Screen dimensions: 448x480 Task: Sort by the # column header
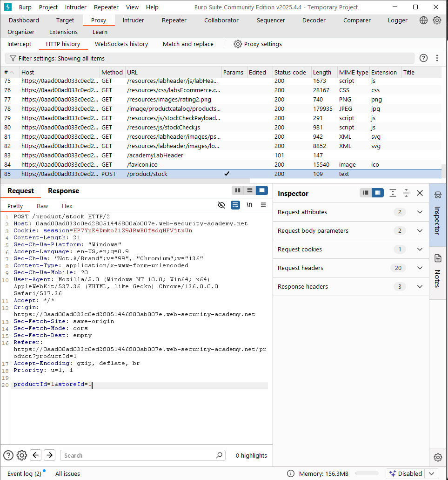pos(9,73)
